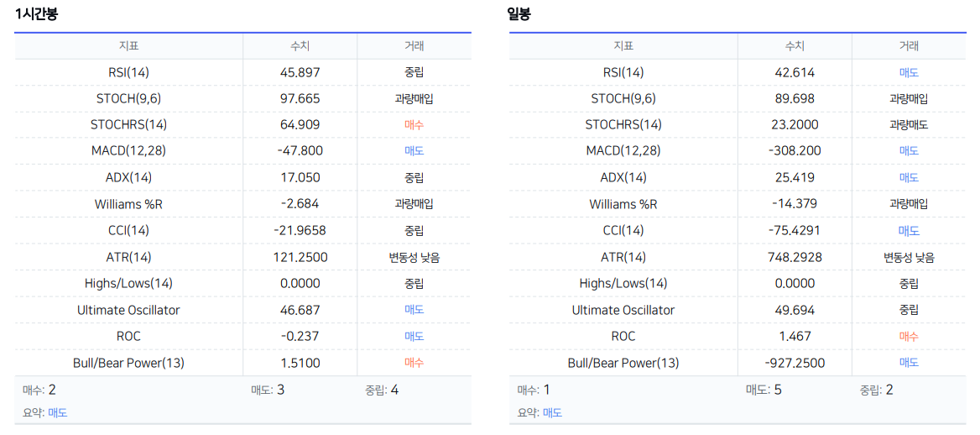
Task: Select value 89.698 in 일봉 table
Action: pyautogui.click(x=795, y=99)
